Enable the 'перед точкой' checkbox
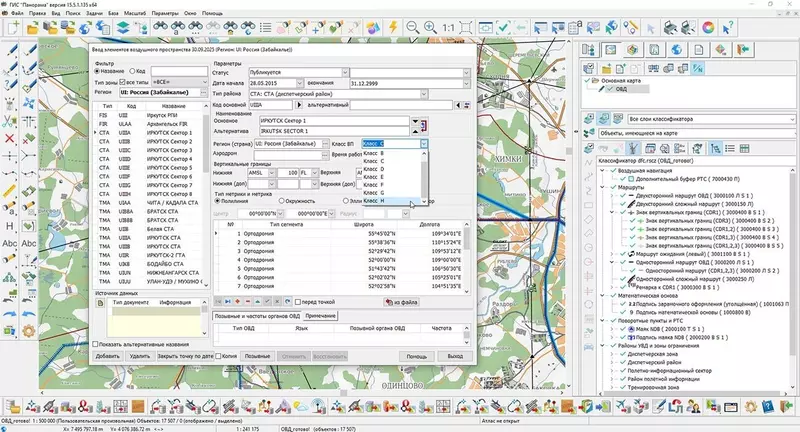The width and height of the screenshot is (800, 432). (299, 301)
